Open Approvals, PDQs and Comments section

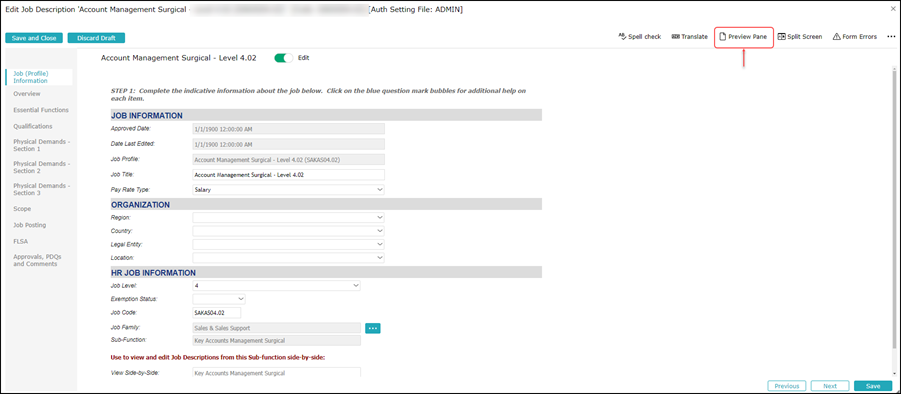[x=36, y=260]
